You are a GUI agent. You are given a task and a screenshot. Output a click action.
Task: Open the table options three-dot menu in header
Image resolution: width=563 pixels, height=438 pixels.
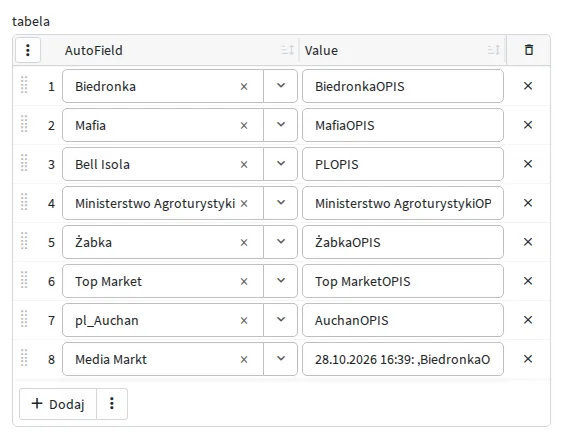point(28,50)
